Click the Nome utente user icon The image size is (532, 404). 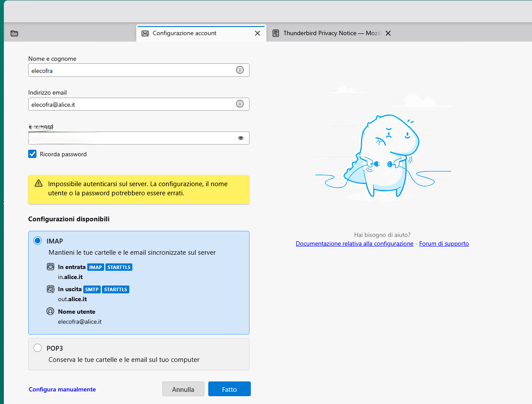click(x=50, y=312)
